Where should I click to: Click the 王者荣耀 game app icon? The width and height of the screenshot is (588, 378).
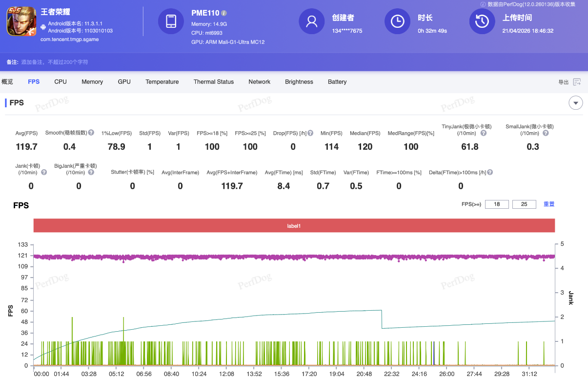coord(21,21)
